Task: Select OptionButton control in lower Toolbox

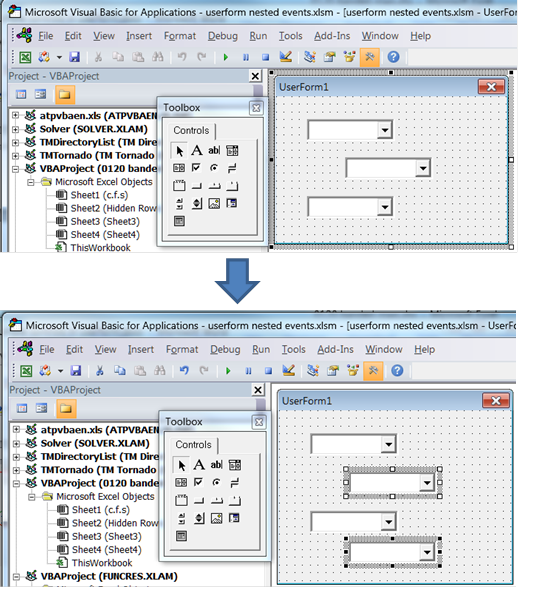Action: click(x=216, y=482)
